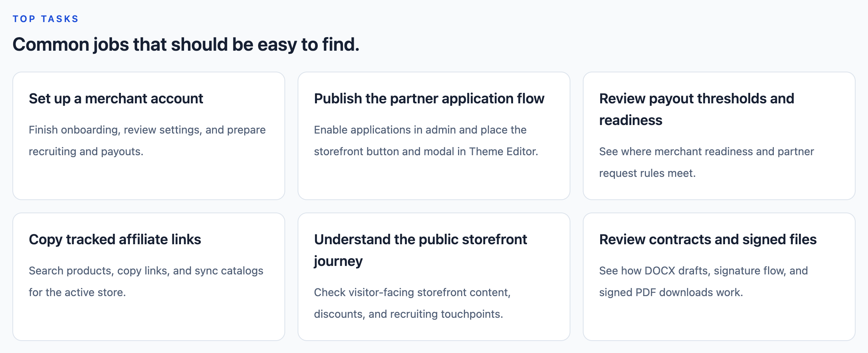Select Review payout thresholds and readiness card
Screen dimensions: 868x353
pos(719,136)
